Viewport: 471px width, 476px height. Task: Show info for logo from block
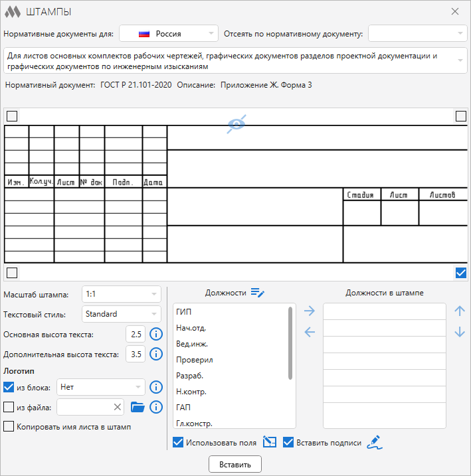tap(156, 387)
